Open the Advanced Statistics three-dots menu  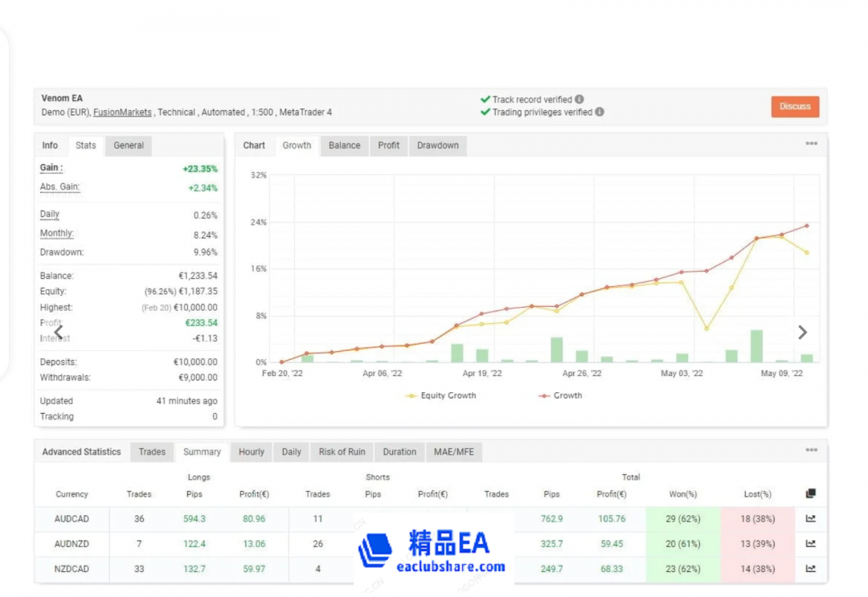pyautogui.click(x=811, y=451)
